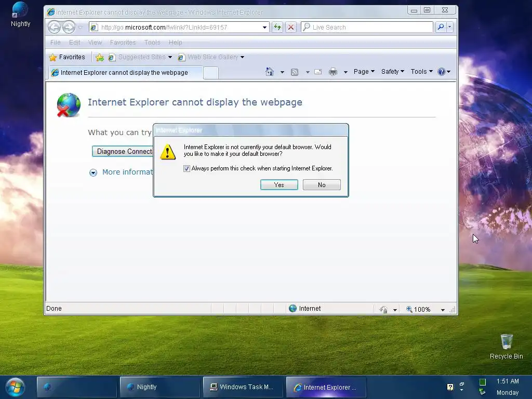This screenshot has width=532, height=399.
Task: Switch to Windows Task Manager taskbar button
Action: pos(243,387)
